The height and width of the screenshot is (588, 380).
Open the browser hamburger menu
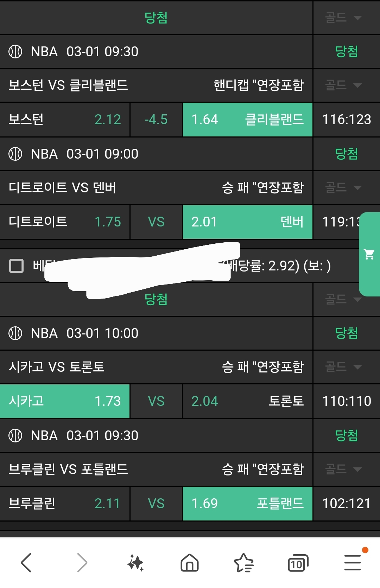[x=353, y=562]
